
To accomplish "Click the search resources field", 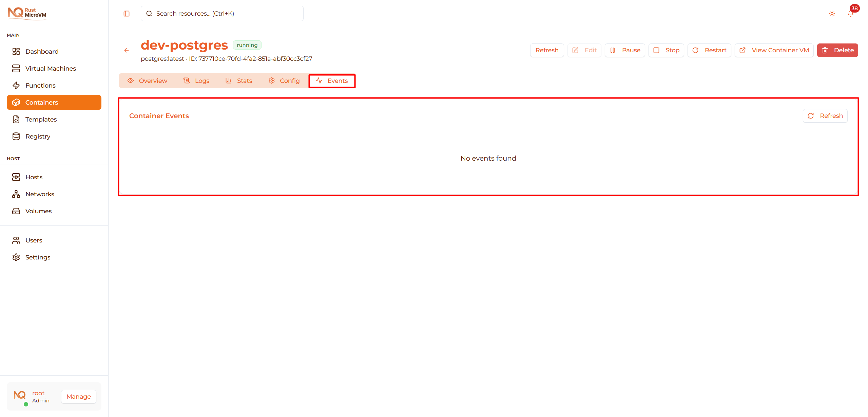I will point(221,13).
